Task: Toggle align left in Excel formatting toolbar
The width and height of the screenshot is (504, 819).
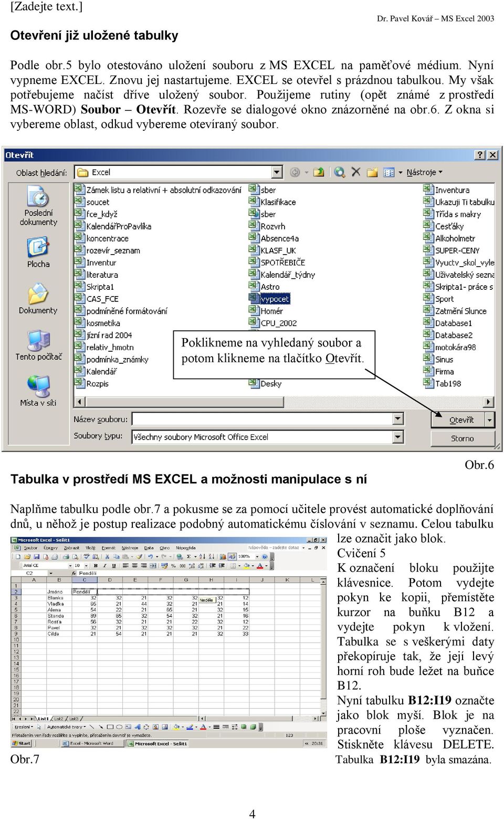Action: pos(125,565)
